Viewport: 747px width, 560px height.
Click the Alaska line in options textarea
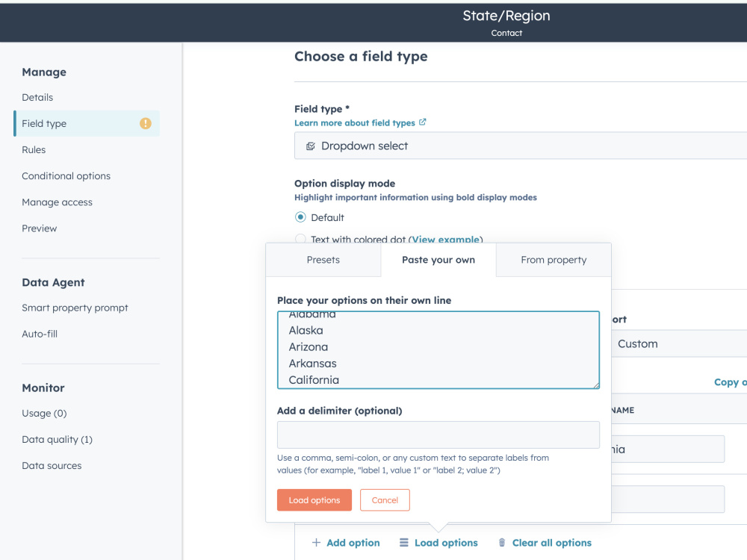coord(306,330)
